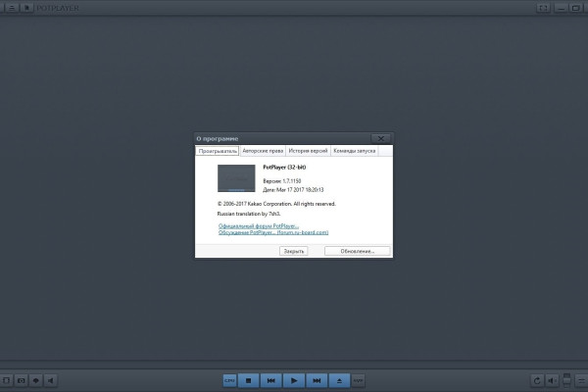
Task: Click the Закрыть button
Action: [x=294, y=251]
